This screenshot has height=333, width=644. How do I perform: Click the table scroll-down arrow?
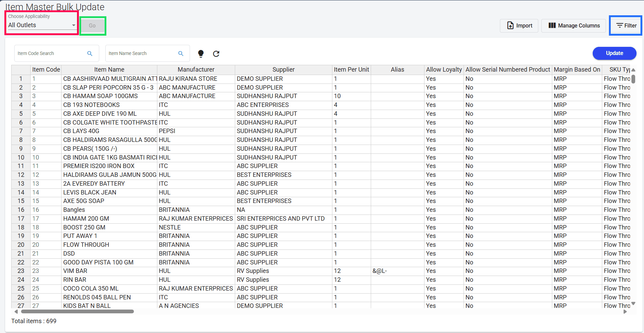tap(633, 303)
